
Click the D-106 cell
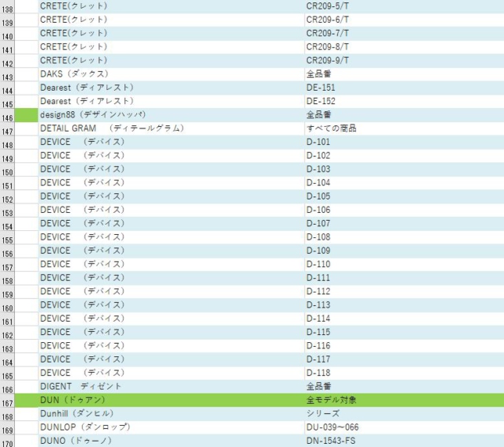click(x=404, y=210)
